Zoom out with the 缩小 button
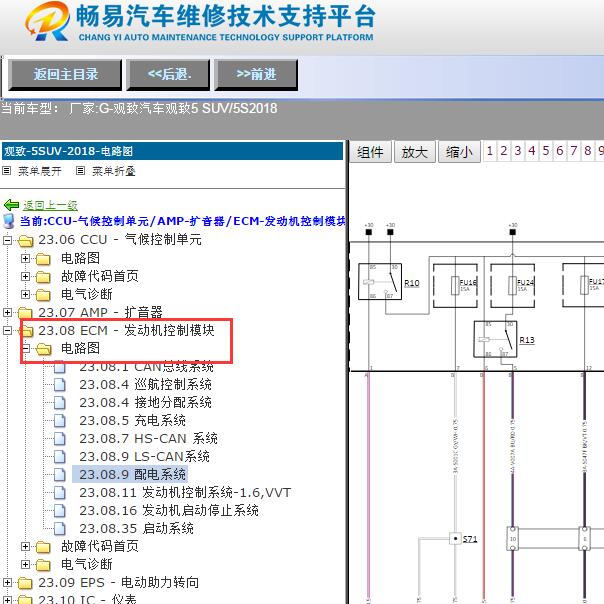Screen dimensions: 604x604 (459, 152)
